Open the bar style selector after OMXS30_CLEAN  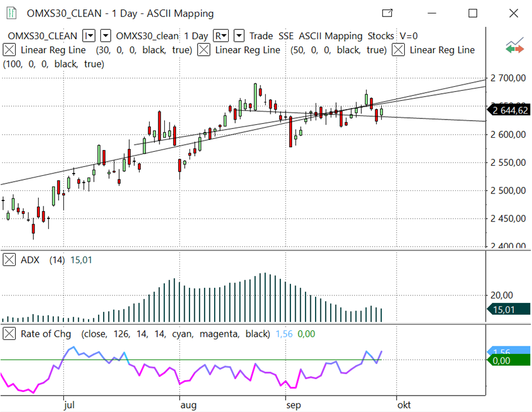pos(89,36)
